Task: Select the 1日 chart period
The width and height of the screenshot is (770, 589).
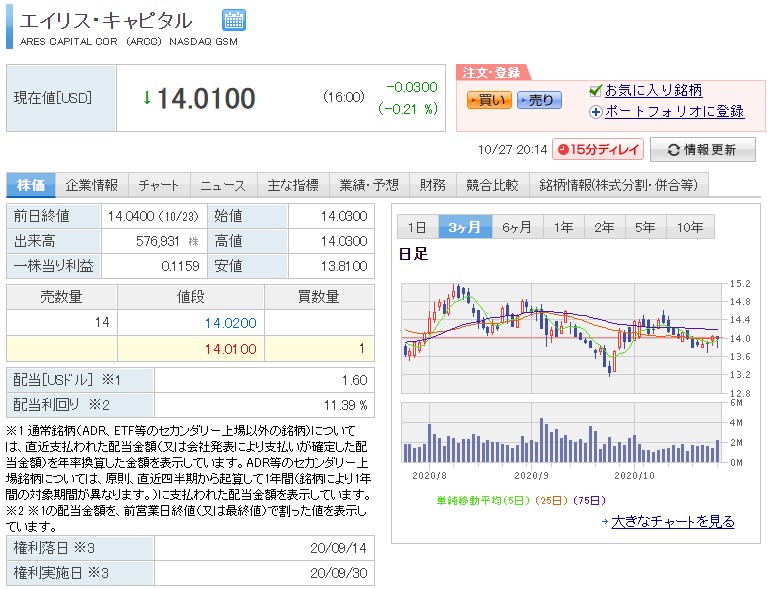Action: (417, 227)
